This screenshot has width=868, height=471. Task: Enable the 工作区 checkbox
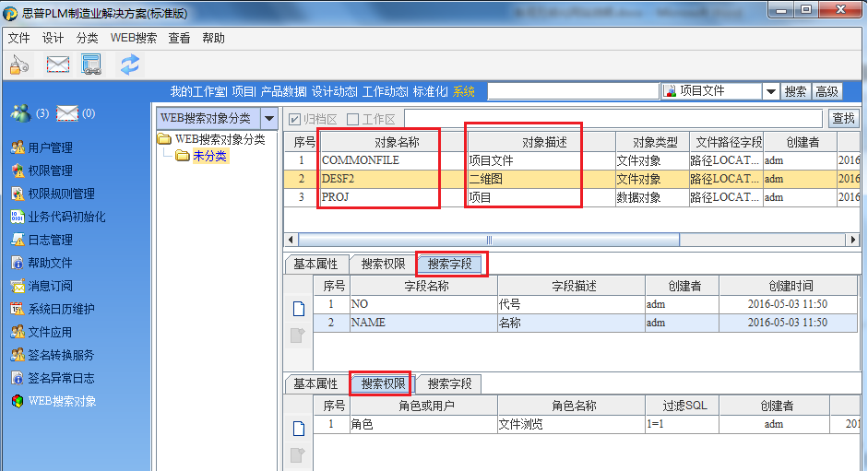[x=352, y=119]
